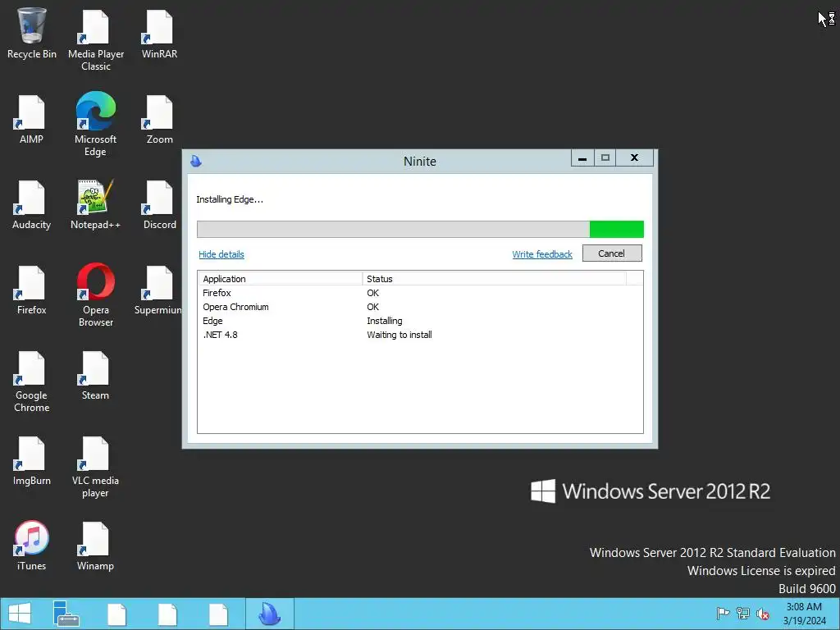
Task: Select the Zoom desktop shortcut
Action: point(159,119)
